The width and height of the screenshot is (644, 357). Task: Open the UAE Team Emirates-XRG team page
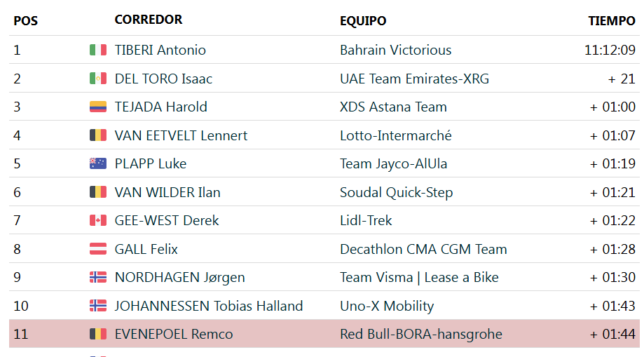click(x=414, y=79)
